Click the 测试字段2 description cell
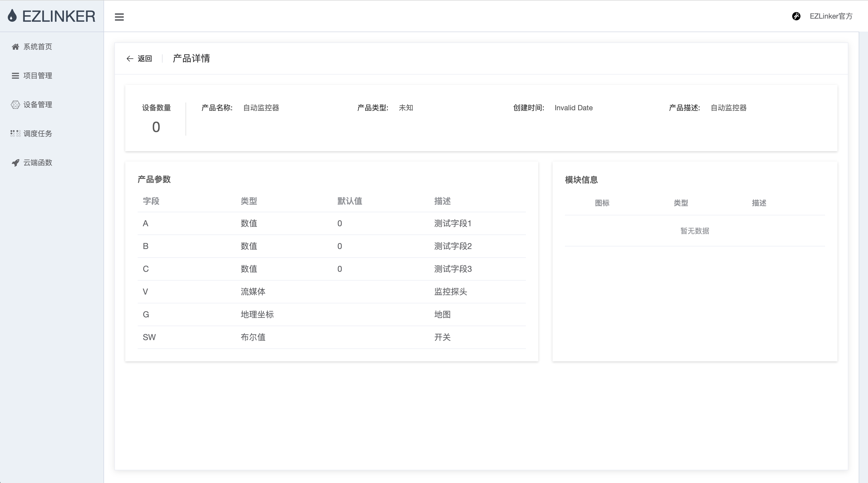This screenshot has height=483, width=868. (453, 246)
